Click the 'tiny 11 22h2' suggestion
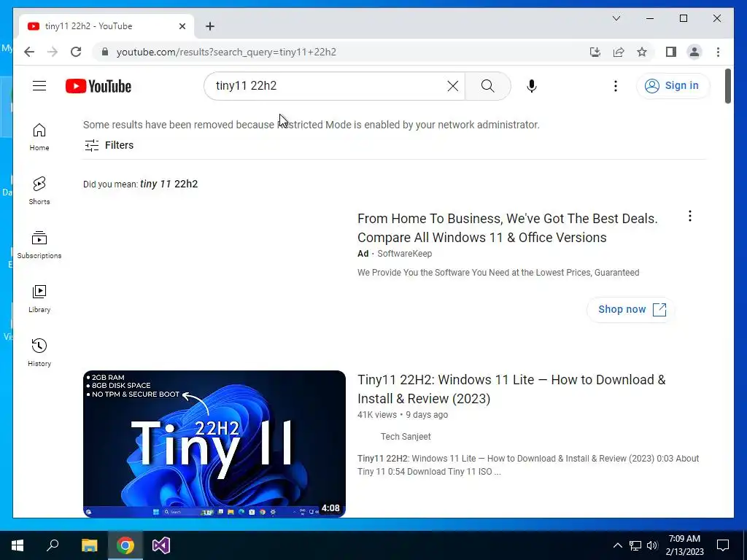Screen dimensions: 747x560 [x=169, y=184]
